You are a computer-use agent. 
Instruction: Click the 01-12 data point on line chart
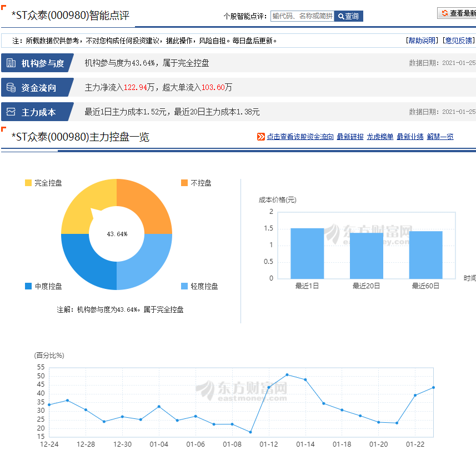click(x=269, y=387)
